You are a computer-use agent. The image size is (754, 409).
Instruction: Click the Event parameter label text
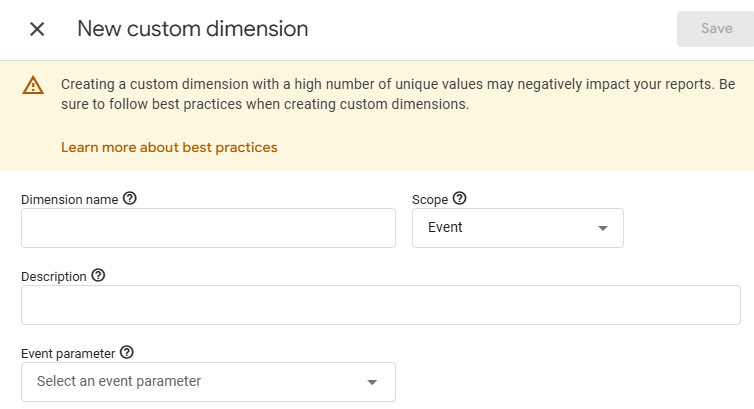pyautogui.click(x=68, y=354)
